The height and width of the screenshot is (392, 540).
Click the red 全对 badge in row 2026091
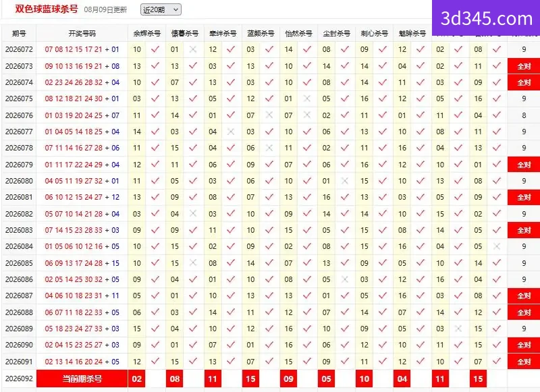524,362
